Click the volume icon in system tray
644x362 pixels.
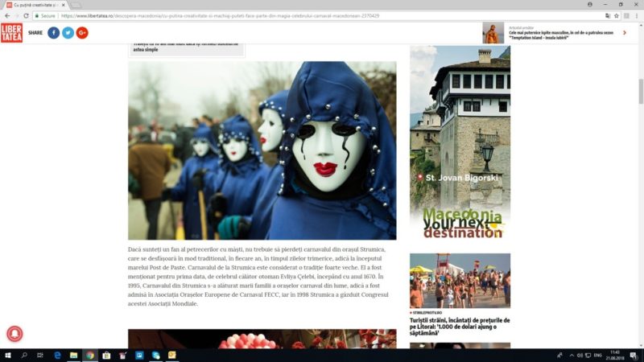point(580,356)
